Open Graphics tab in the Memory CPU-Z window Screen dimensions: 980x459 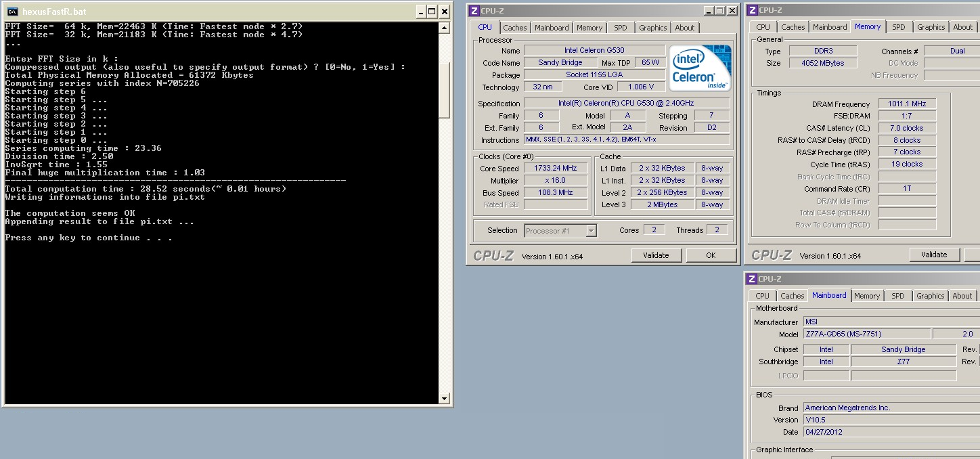click(931, 27)
